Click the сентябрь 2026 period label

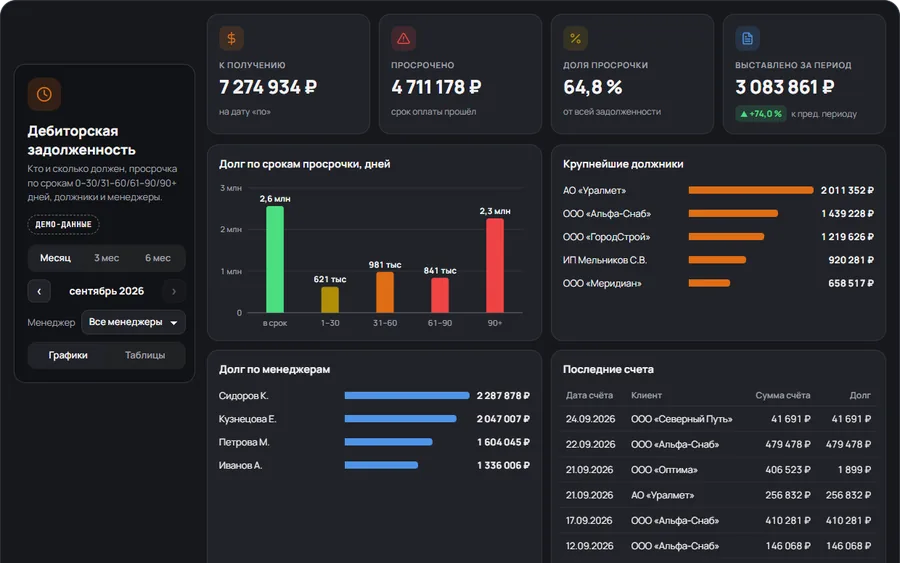pos(107,291)
